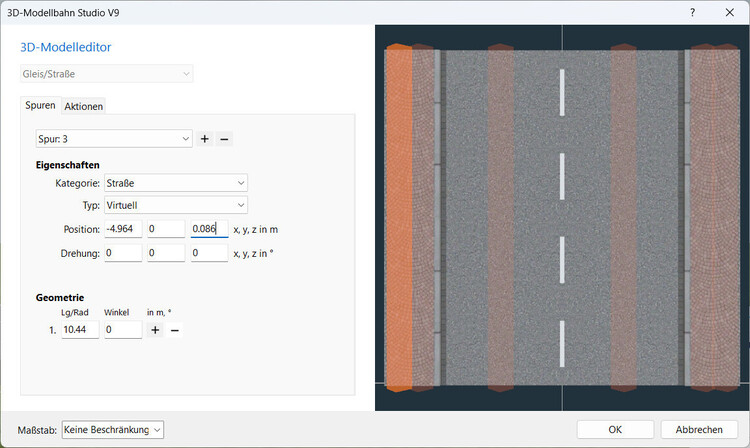
Task: Edit the Position x field -4.964
Action: [x=123, y=229]
